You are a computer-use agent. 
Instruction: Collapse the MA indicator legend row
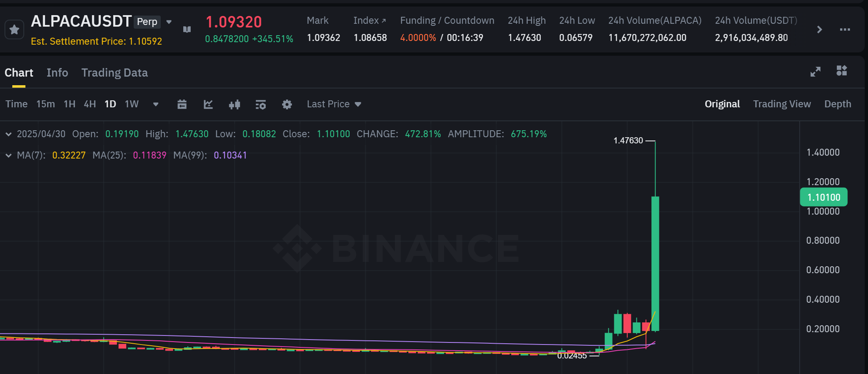[8, 155]
